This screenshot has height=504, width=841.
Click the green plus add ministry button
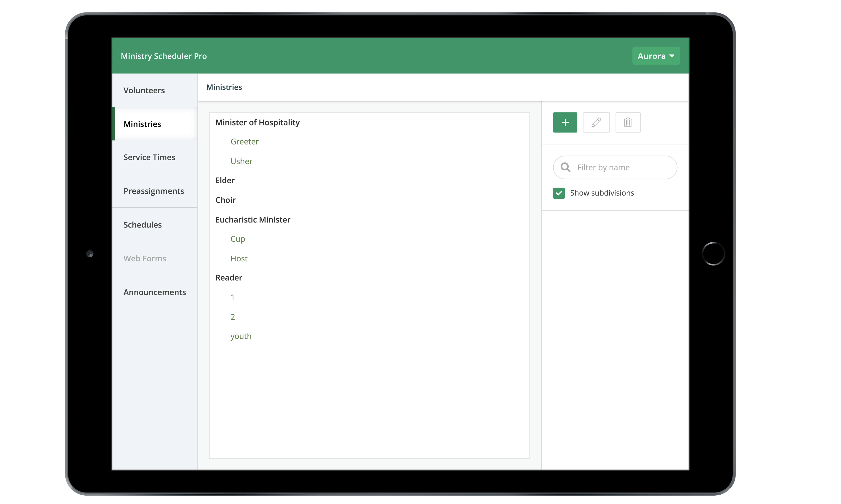(565, 122)
